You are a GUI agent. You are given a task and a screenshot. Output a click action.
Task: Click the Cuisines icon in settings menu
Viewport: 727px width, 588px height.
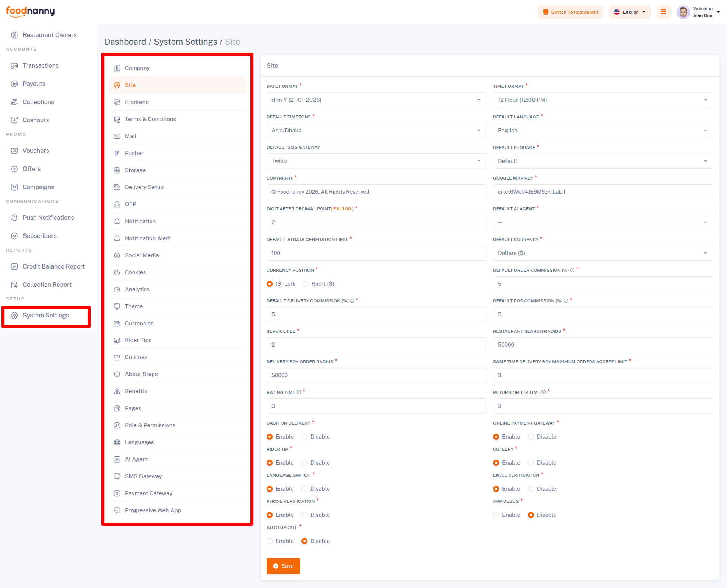[x=117, y=357]
